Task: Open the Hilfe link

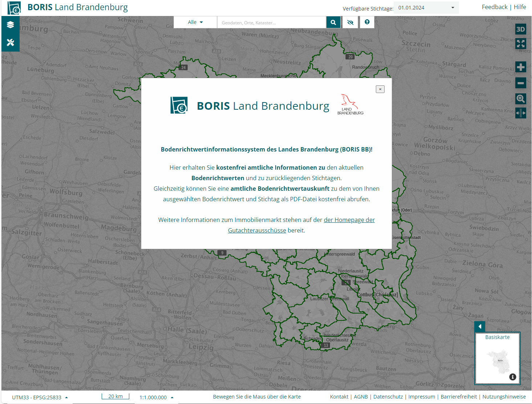Action: point(520,7)
